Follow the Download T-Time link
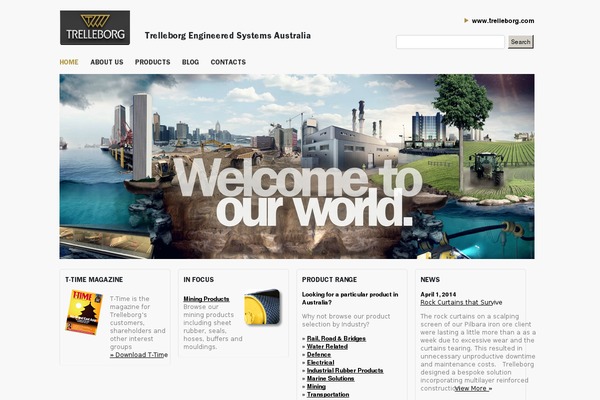This screenshot has height=400, width=600. (x=139, y=355)
